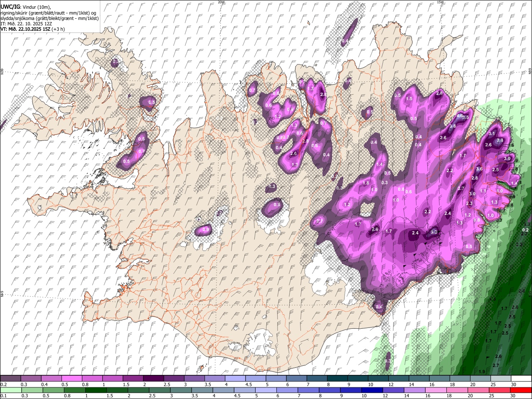Click the 'Vindur (10m)' text in the header
Viewport: 532px width, 399px height.
[x=36, y=7]
